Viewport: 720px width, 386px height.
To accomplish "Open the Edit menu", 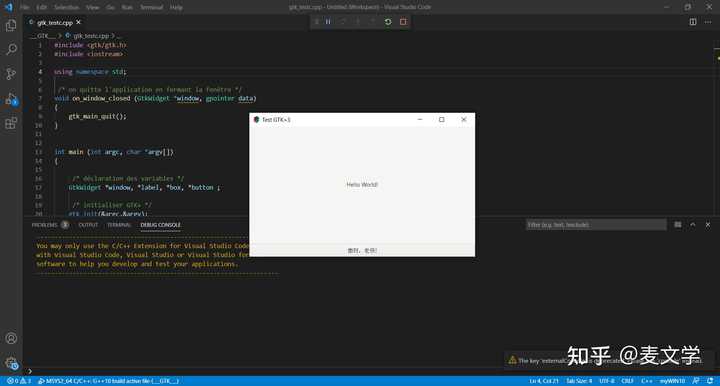I will (x=41, y=7).
